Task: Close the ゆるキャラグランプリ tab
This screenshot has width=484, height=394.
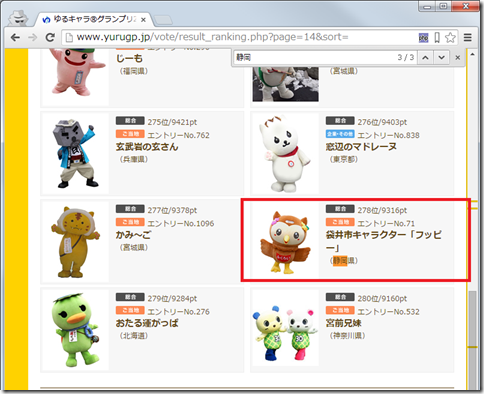Action: pos(143,20)
